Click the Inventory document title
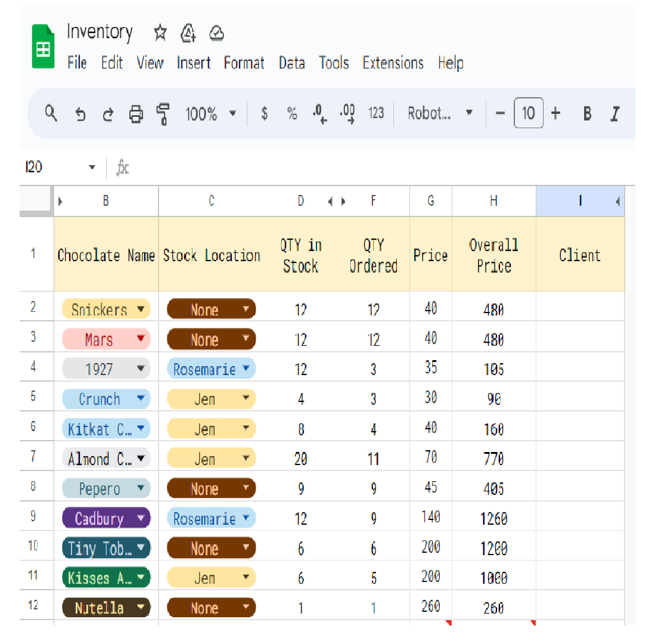Image resolution: width=652 pixels, height=644 pixels. [100, 32]
